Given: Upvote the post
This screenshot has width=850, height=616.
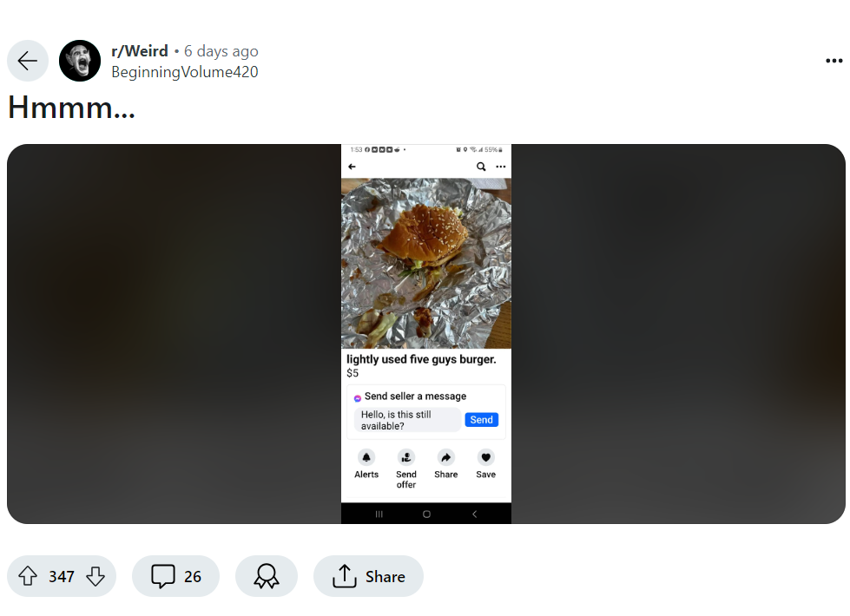Looking at the screenshot, I should coord(28,576).
